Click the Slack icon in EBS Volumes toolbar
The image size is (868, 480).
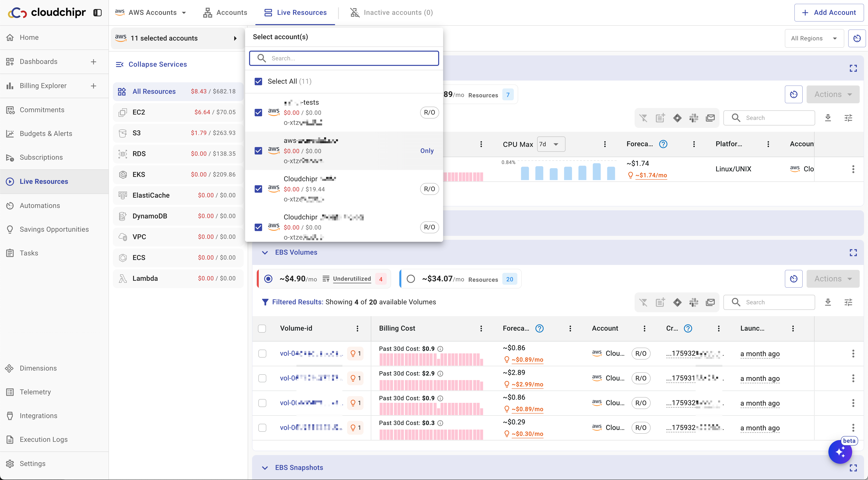pos(694,302)
